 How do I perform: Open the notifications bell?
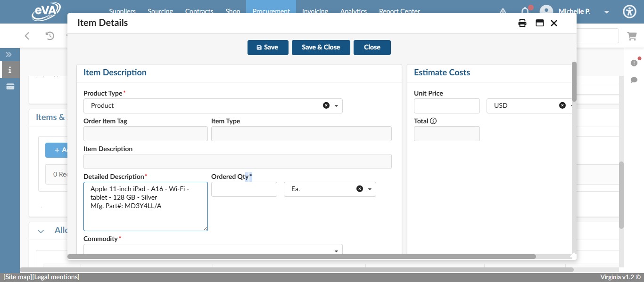525,11
